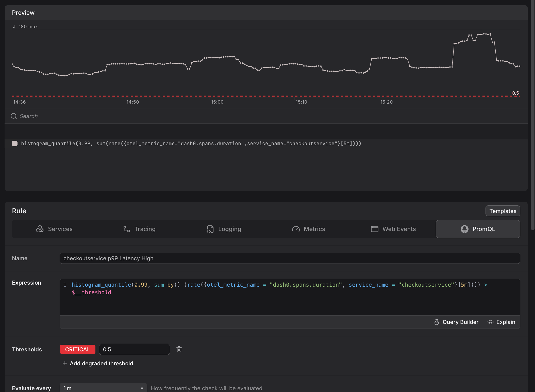Click the 180 max axis arrow icon
This screenshot has height=392, width=535.
pos(14,27)
